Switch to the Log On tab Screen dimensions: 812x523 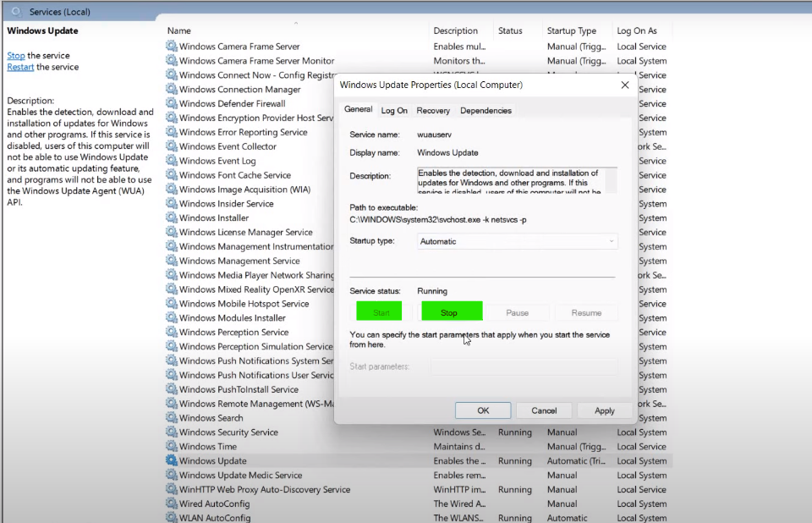pyautogui.click(x=394, y=110)
